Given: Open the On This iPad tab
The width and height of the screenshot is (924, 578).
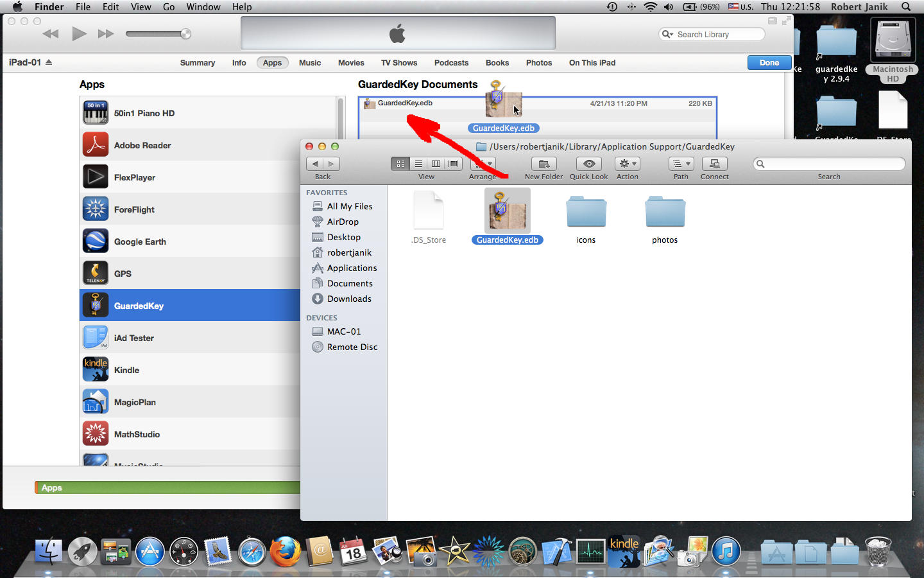Looking at the screenshot, I should coord(592,62).
